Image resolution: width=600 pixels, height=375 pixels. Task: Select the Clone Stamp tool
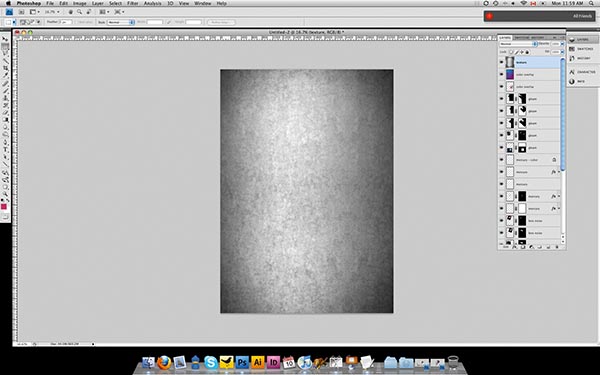pyautogui.click(x=5, y=98)
